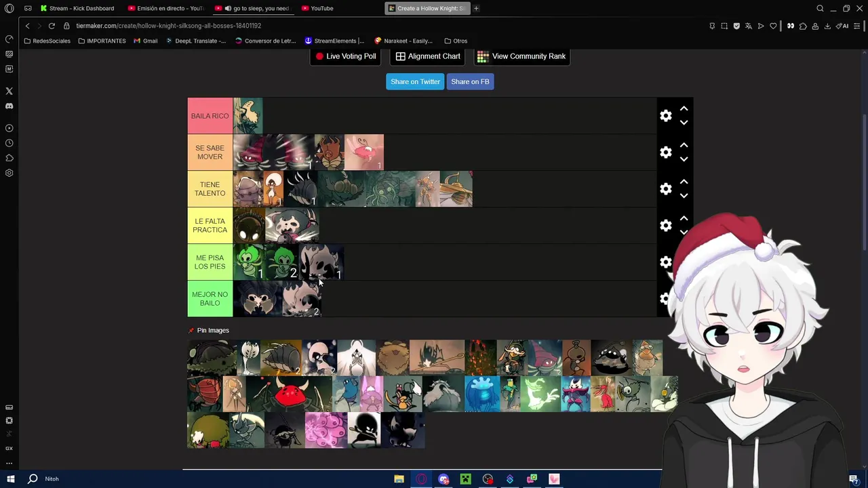Select the SE SABE MOVER tier label
The image size is (868, 488).
click(210, 152)
